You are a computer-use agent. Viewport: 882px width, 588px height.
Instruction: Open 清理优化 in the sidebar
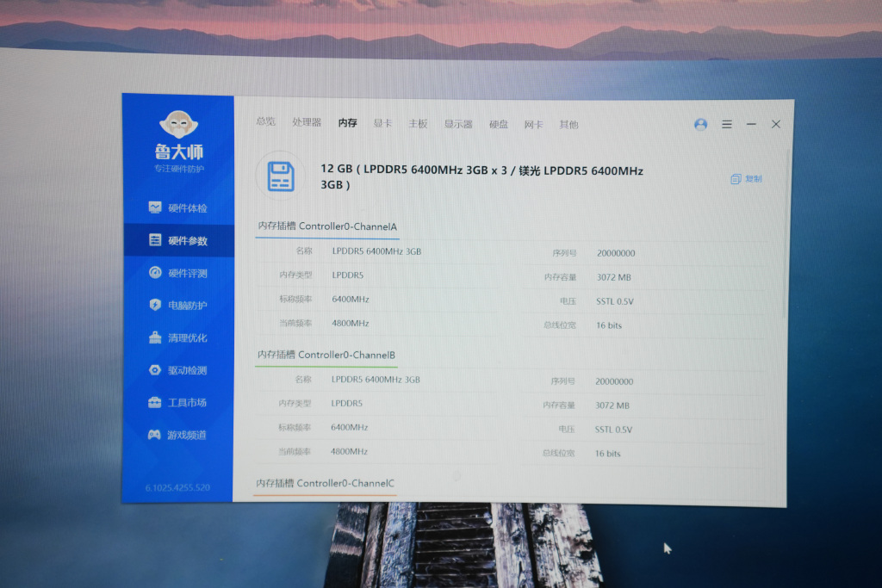pyautogui.click(x=178, y=337)
